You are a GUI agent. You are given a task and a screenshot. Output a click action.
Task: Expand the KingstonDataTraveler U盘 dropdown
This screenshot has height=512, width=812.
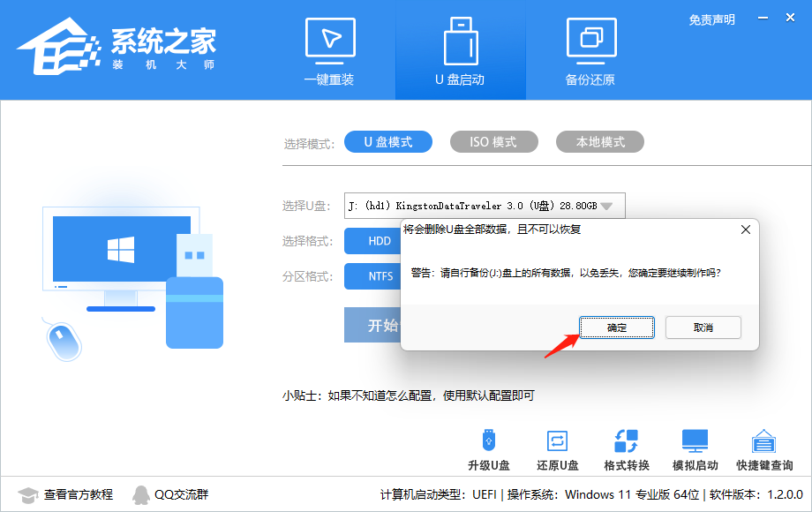[607, 205]
